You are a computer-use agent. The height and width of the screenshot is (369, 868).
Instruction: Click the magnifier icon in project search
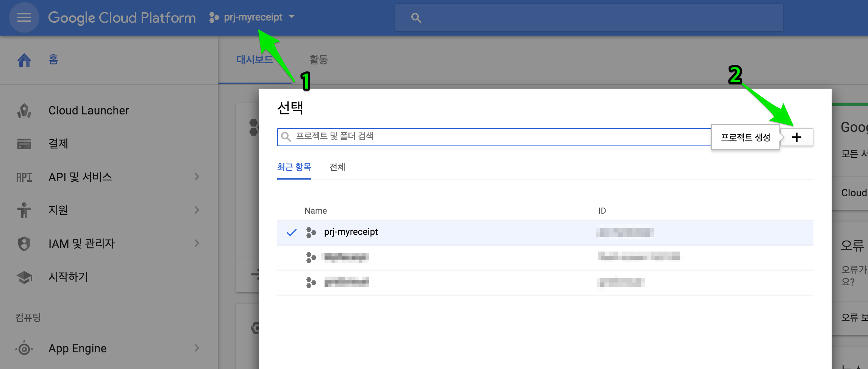[x=286, y=137]
